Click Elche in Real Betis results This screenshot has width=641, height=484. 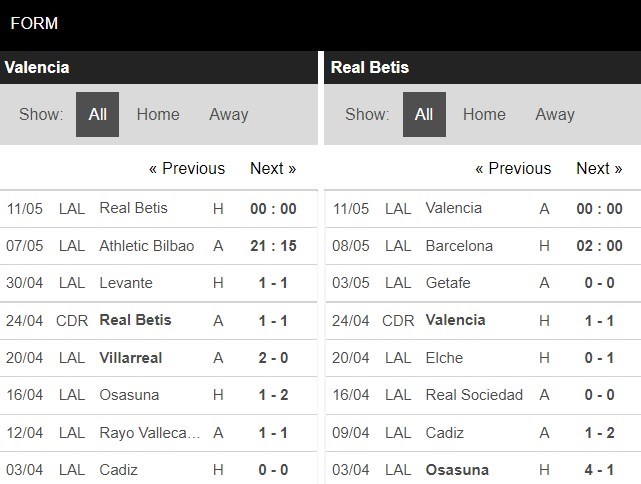pos(444,357)
